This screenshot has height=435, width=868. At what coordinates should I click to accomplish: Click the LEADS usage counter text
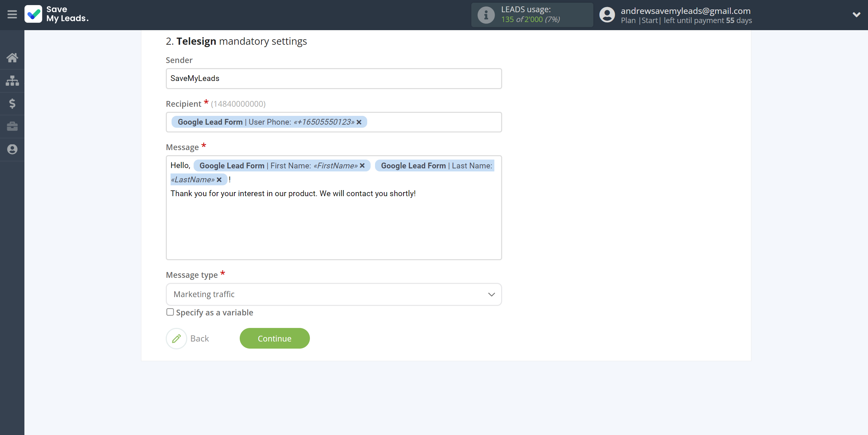tap(530, 19)
